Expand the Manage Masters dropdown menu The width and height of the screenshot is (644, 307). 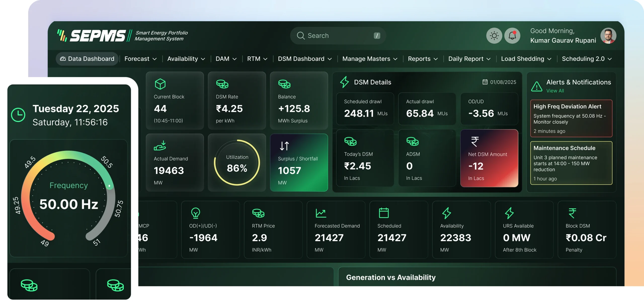[370, 59]
